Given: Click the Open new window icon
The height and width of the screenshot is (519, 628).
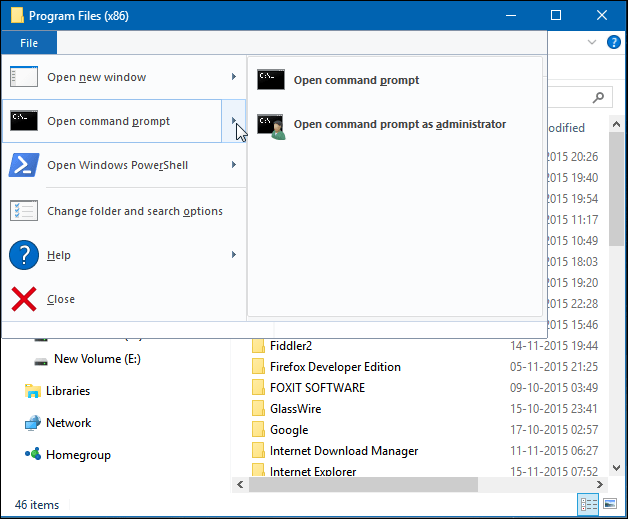Looking at the screenshot, I should pos(24,77).
